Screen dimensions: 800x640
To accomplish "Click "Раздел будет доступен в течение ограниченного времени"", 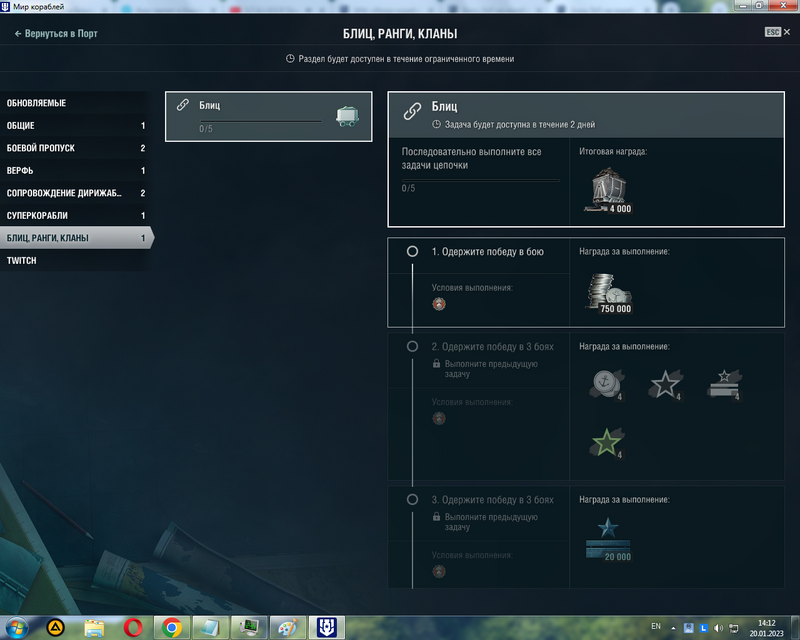I will click(406, 59).
